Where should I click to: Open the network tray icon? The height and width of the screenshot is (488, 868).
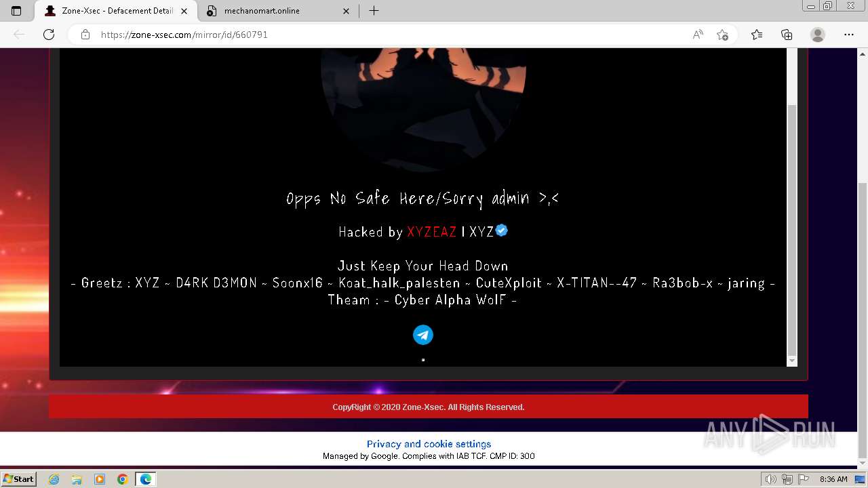788,479
